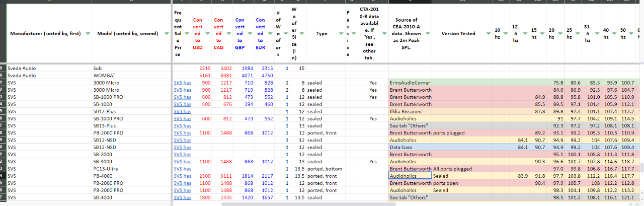Select the '121.1' value in the SB-4000 row
The width and height of the screenshot is (644, 206).
pos(627,197)
